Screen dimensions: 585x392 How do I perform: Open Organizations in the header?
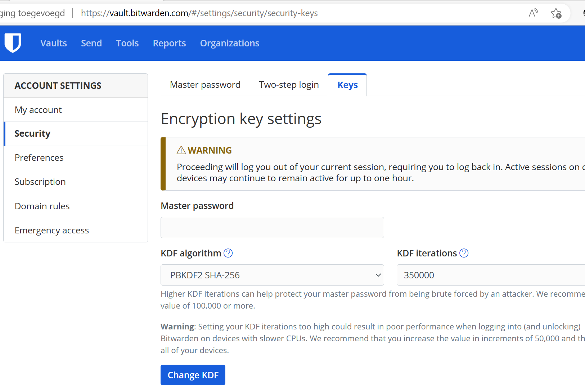coord(230,43)
